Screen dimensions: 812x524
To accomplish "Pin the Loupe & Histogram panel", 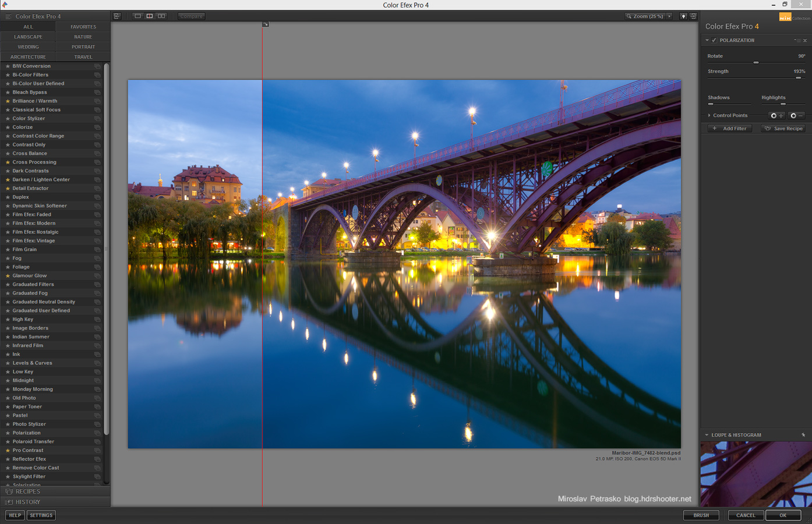I will [803, 435].
